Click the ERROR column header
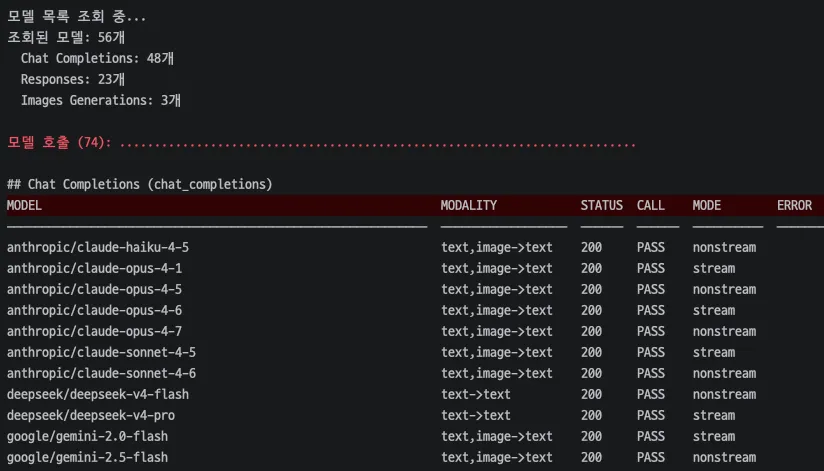824x471 pixels. (795, 205)
